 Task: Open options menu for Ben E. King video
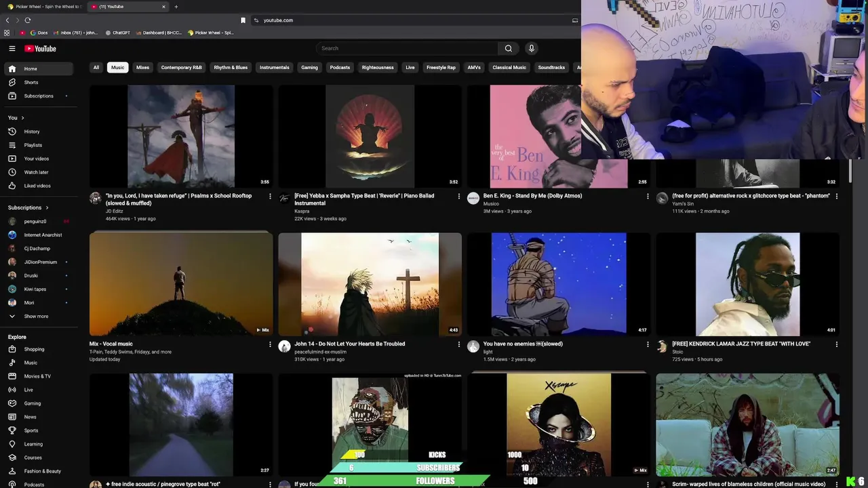[648, 197]
